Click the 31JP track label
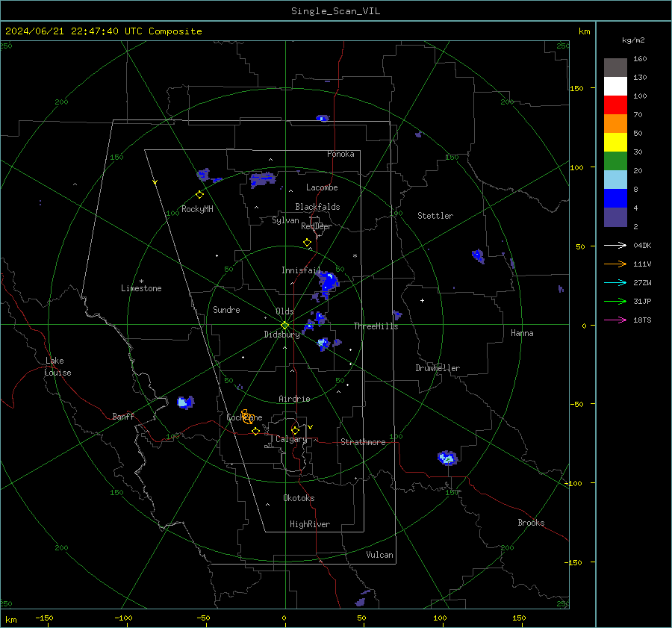Image resolution: width=672 pixels, height=628 pixels. click(642, 302)
